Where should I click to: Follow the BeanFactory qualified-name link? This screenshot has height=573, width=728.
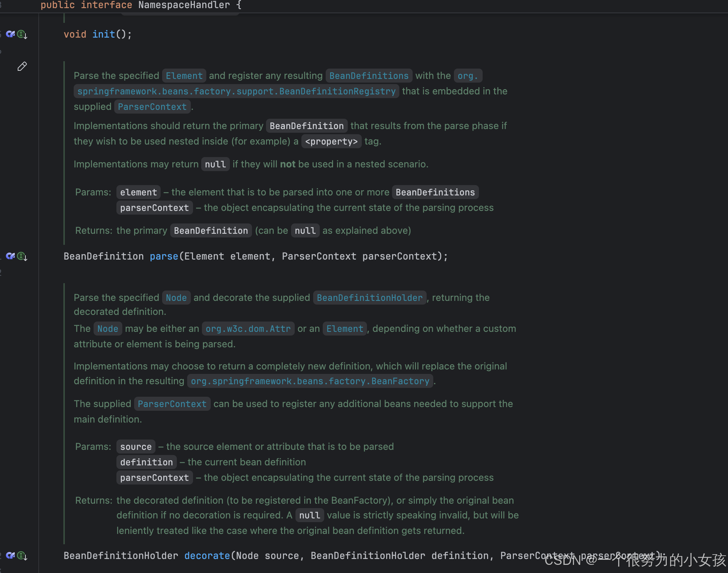pos(310,381)
